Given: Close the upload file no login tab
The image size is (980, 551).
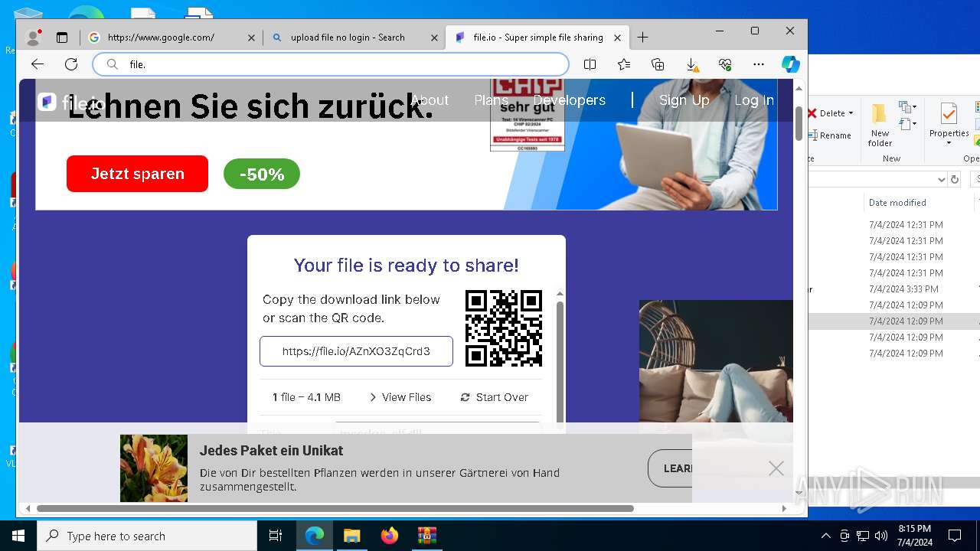Looking at the screenshot, I should pos(434,37).
